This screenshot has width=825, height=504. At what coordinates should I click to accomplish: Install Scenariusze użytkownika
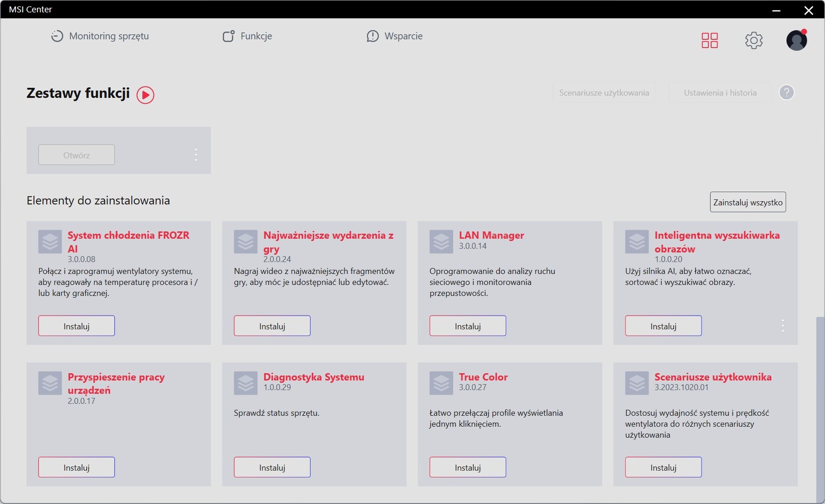[663, 467]
